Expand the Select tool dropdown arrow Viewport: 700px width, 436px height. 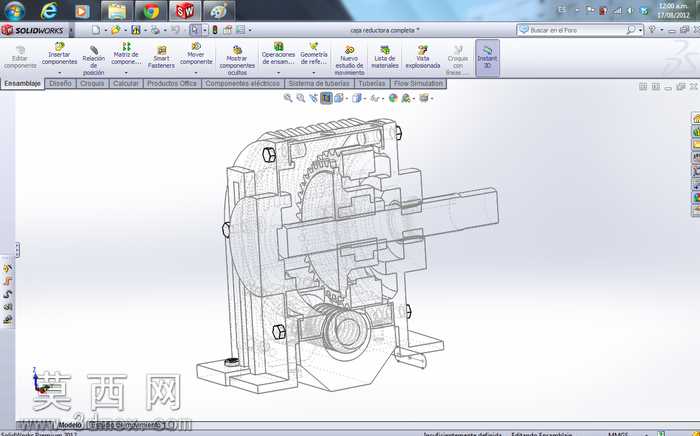coord(205,30)
